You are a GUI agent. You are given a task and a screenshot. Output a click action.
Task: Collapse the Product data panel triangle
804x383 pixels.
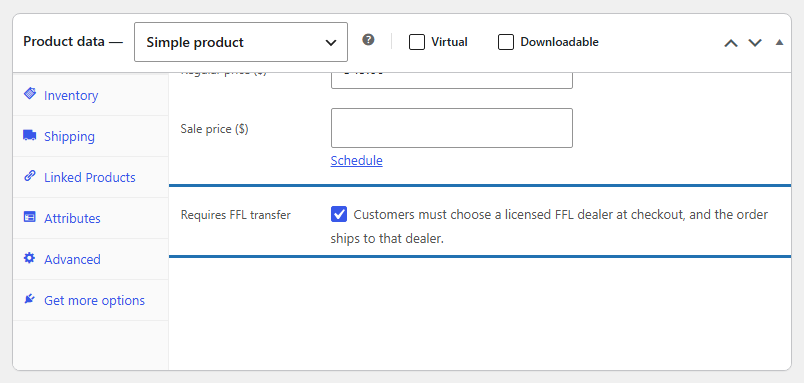[779, 43]
